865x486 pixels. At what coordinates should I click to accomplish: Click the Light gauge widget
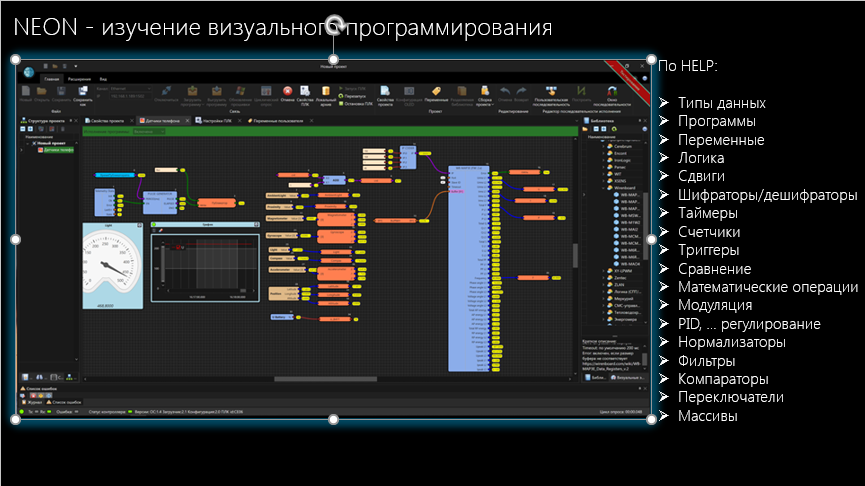click(x=113, y=265)
